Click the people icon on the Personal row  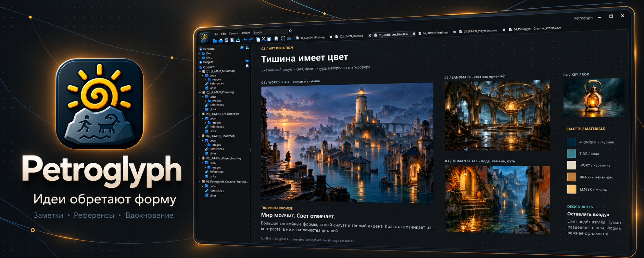tap(247, 48)
